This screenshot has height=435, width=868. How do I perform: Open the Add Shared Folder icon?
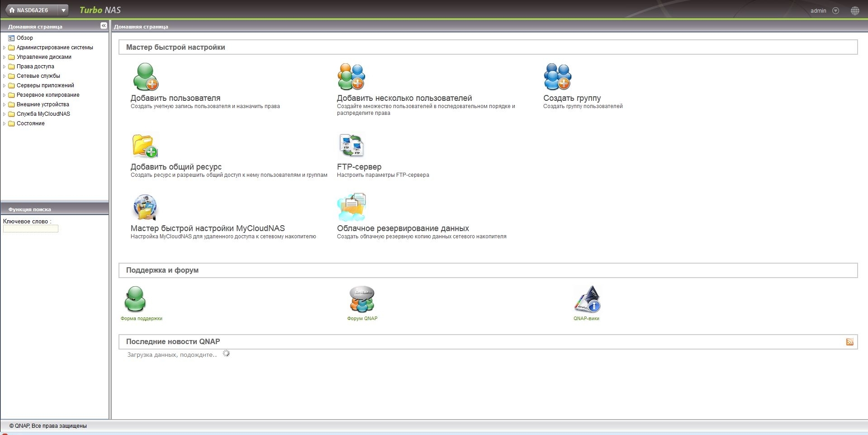[145, 146]
